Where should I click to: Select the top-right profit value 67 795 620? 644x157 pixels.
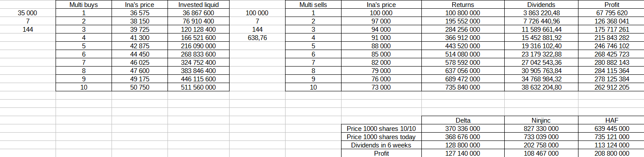point(611,13)
